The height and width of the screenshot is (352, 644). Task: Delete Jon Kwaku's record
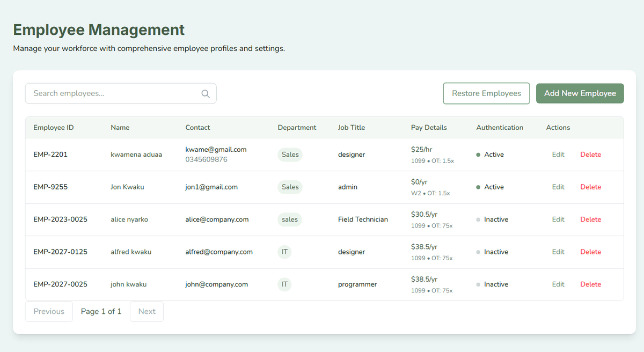click(x=590, y=187)
